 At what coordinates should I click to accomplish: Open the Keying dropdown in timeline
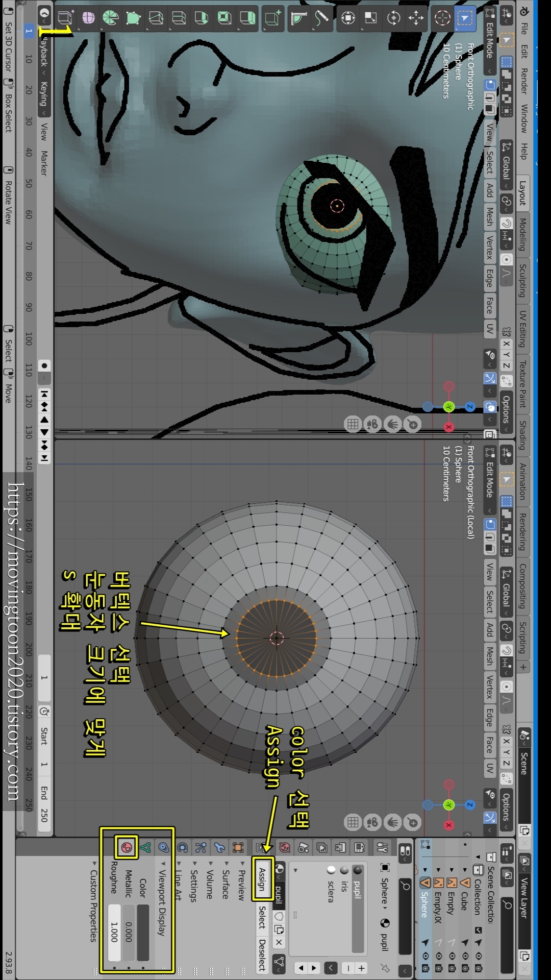click(x=44, y=97)
